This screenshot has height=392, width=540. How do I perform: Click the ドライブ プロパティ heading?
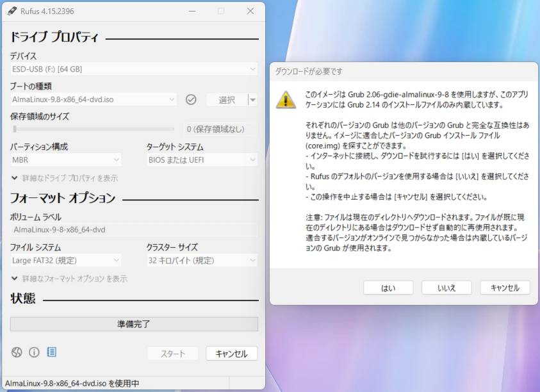click(x=54, y=37)
